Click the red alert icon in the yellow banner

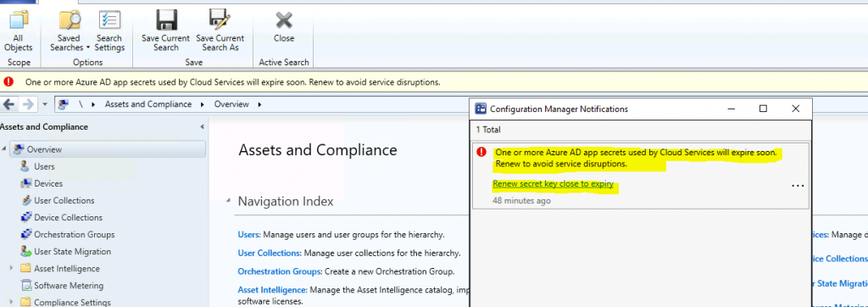tap(8, 82)
